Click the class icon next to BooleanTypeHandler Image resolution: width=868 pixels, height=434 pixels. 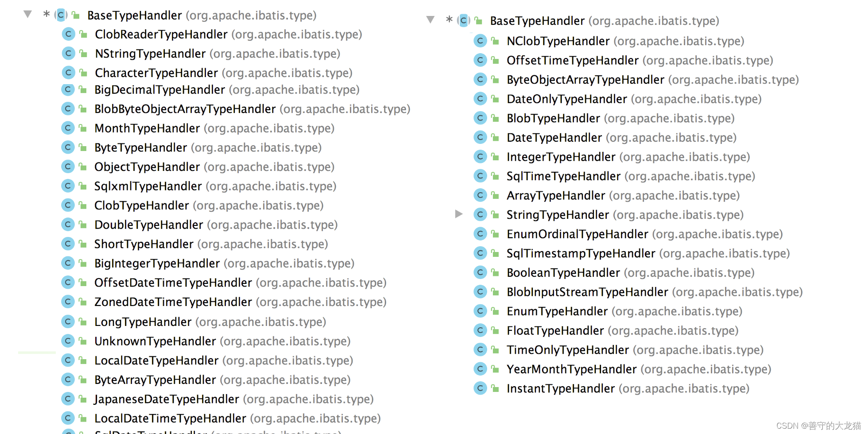[x=480, y=272]
